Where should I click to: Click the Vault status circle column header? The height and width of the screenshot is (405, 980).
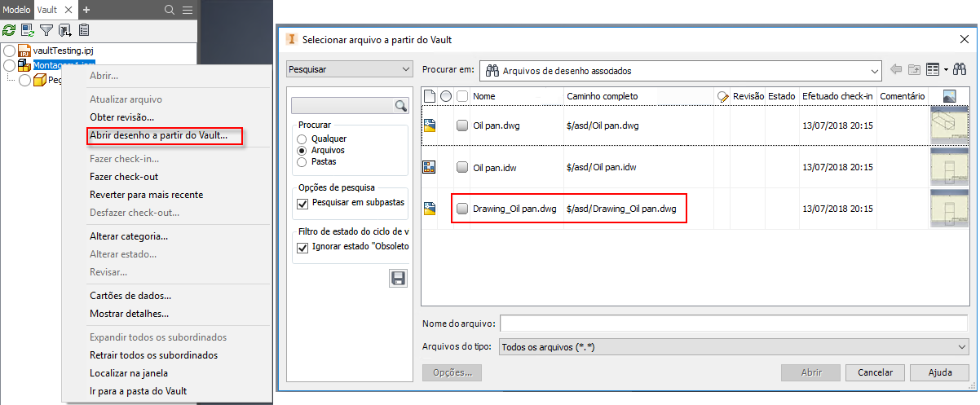446,96
